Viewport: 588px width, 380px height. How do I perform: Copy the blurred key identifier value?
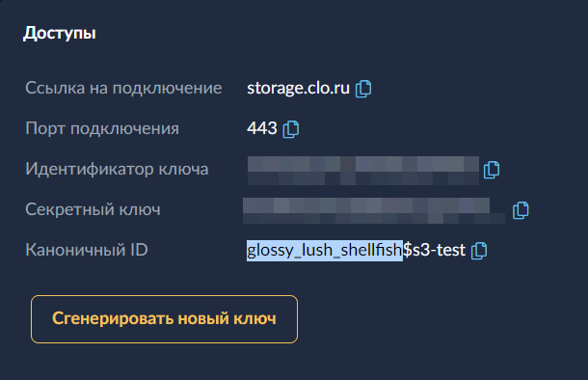click(x=492, y=170)
